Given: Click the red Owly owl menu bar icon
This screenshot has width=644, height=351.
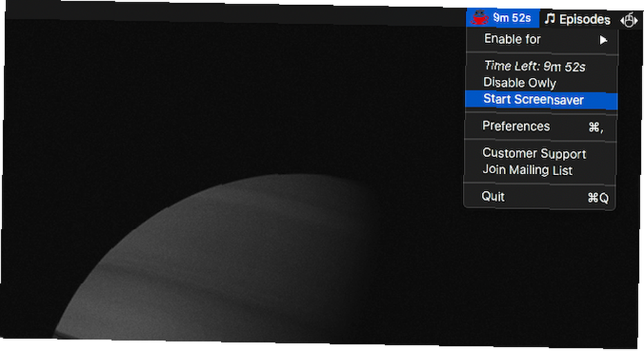Looking at the screenshot, I should click(x=479, y=17).
